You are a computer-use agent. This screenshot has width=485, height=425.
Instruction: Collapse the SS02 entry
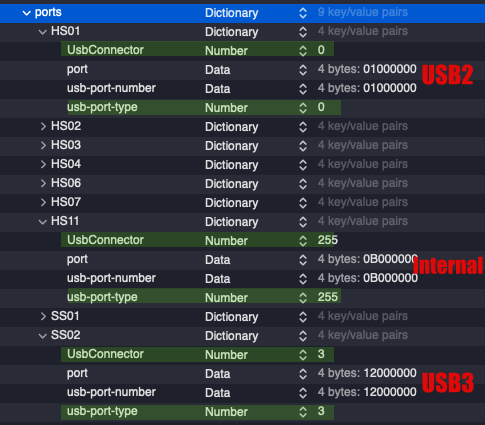click(43, 336)
